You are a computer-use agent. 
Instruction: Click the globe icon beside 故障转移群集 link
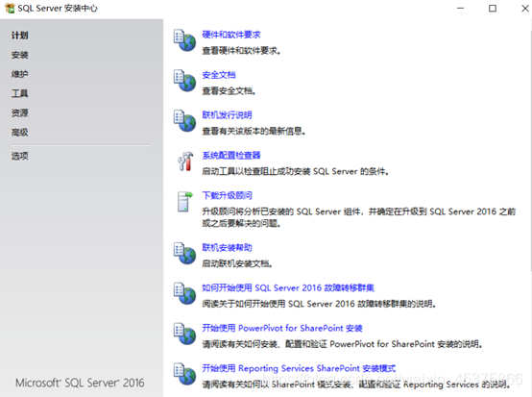point(185,293)
